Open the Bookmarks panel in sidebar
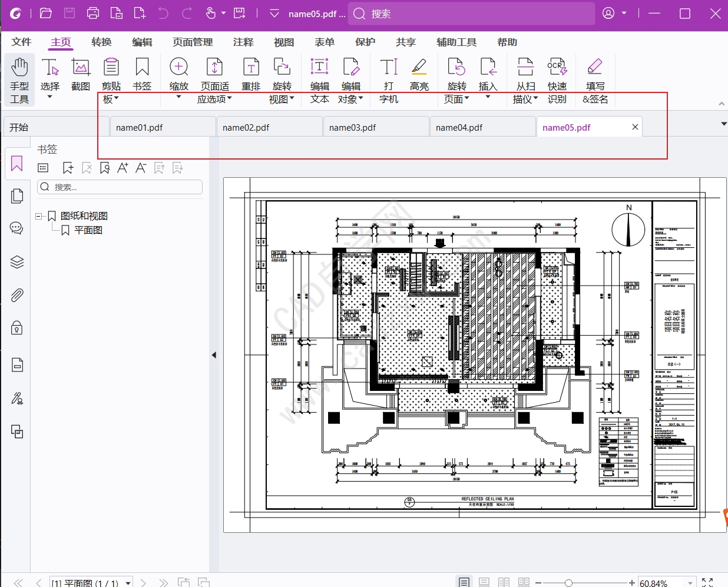Screen dimensions: 728x587 [17, 164]
